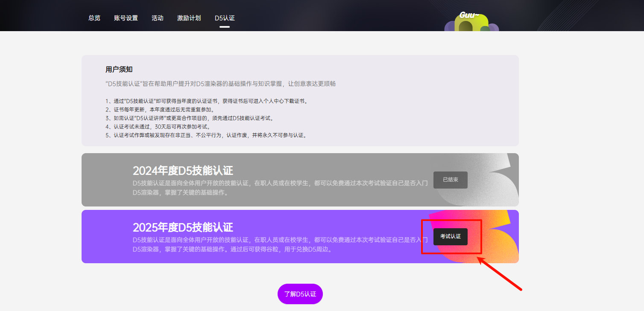
Task: Click rule 5 about exam cheating
Action: (x=206, y=135)
